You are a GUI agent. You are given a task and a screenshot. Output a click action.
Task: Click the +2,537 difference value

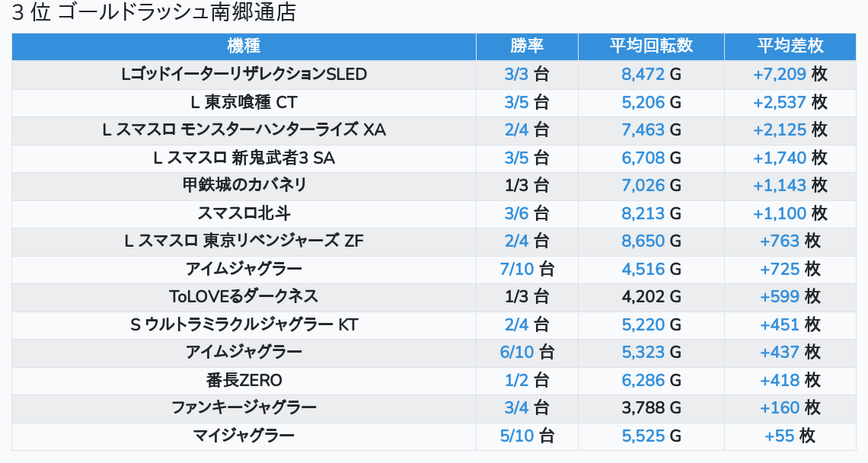coord(779,102)
